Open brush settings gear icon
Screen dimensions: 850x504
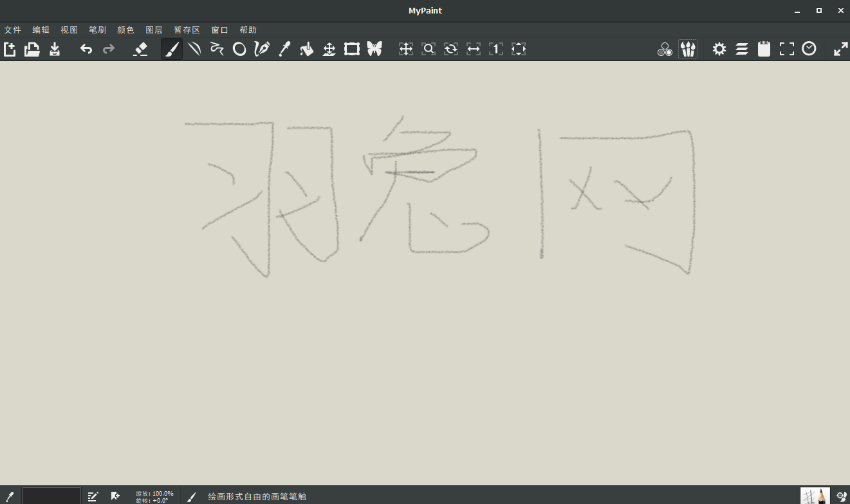click(719, 49)
